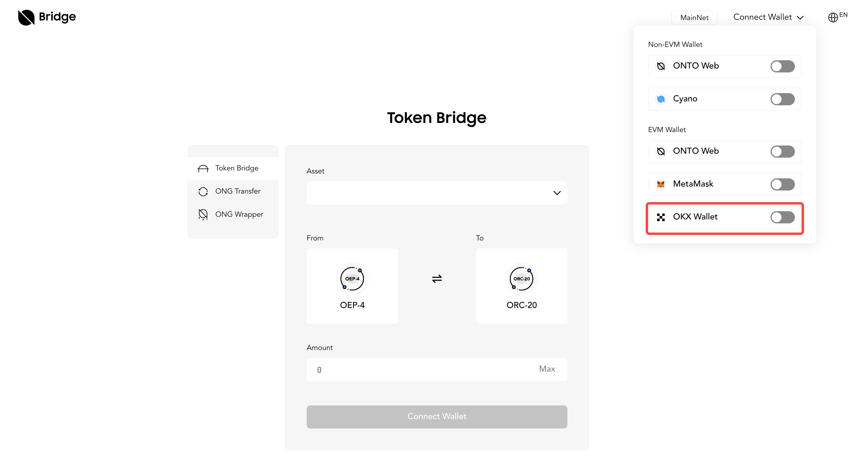Click the globe language icon

(833, 18)
